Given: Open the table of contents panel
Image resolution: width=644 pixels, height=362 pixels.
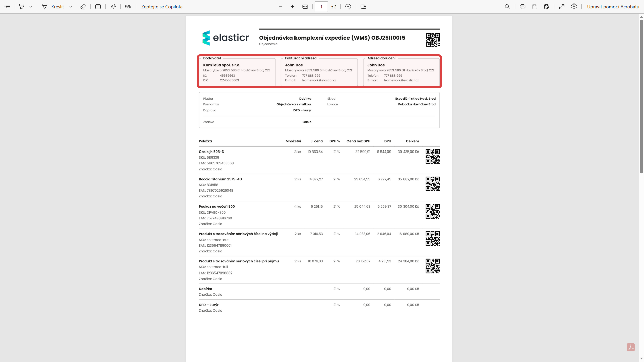Looking at the screenshot, I should click(x=7, y=7).
